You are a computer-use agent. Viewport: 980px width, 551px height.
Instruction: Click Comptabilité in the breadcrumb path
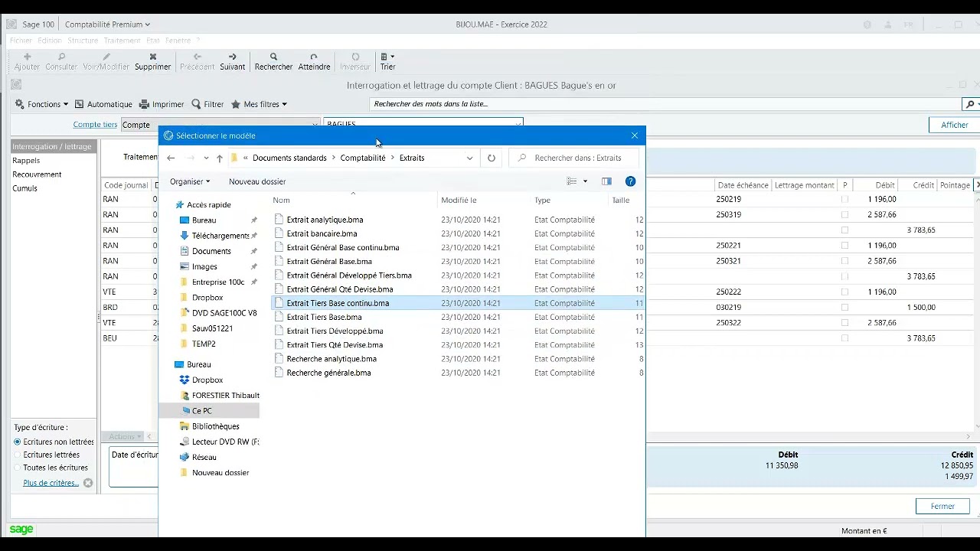click(363, 158)
